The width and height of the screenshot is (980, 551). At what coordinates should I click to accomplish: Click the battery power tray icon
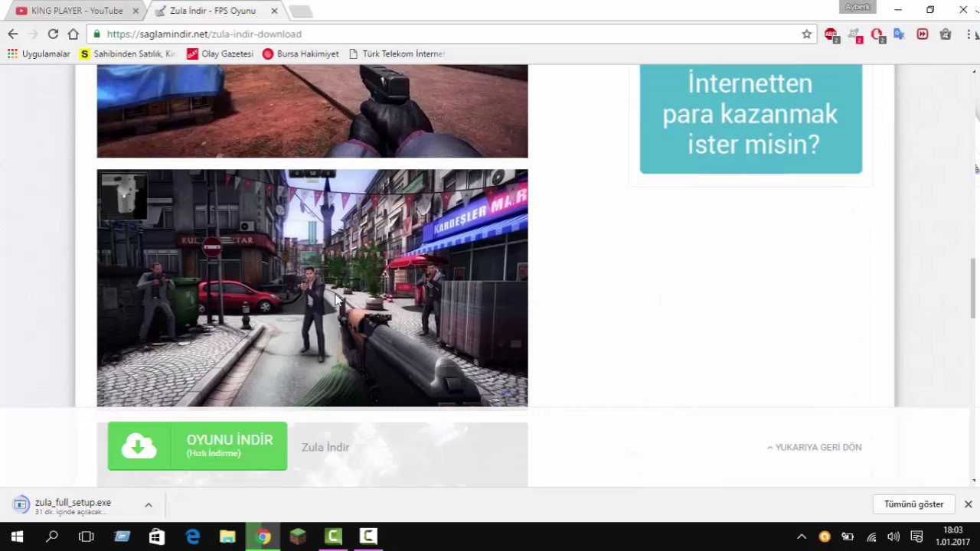(848, 536)
